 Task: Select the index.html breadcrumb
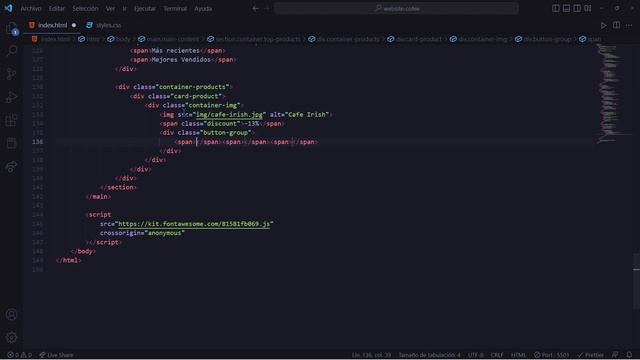click(51, 39)
